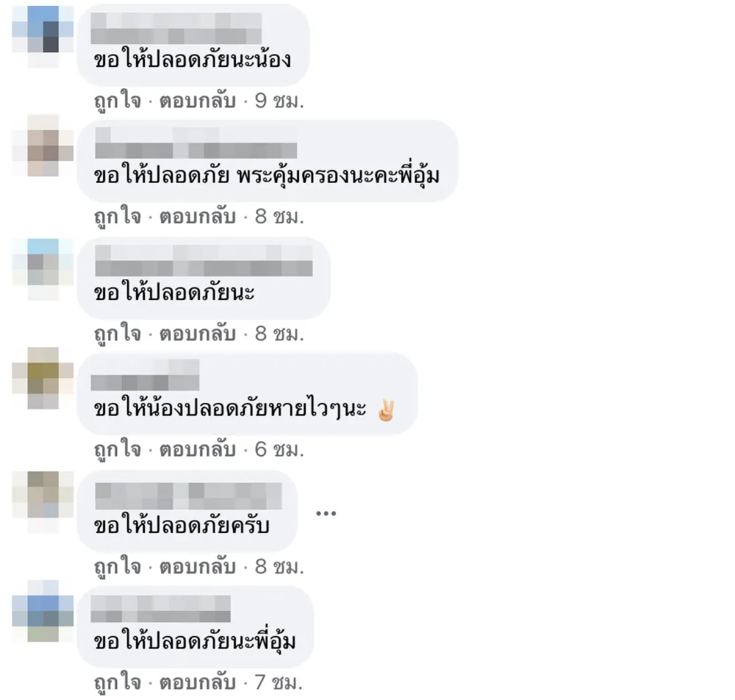Click ตอบกลับ under the comment ขอให้ปลอดภัยนะ

point(197,333)
